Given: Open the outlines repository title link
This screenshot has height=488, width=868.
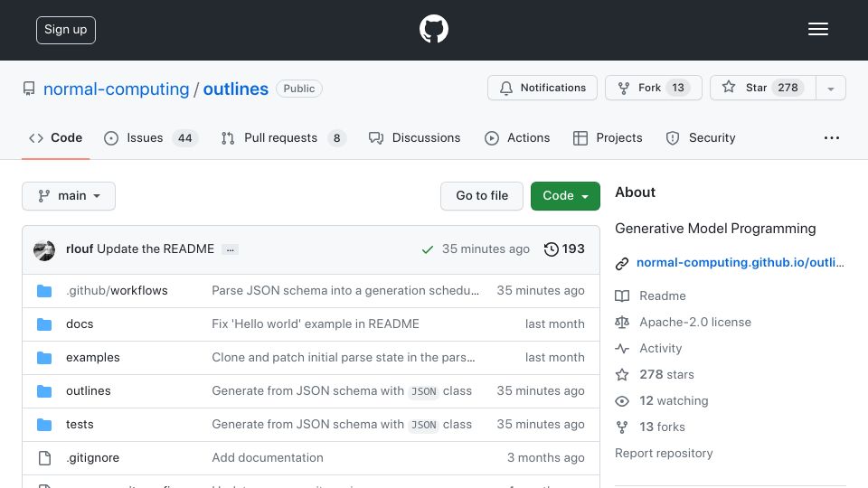Looking at the screenshot, I should click(236, 89).
